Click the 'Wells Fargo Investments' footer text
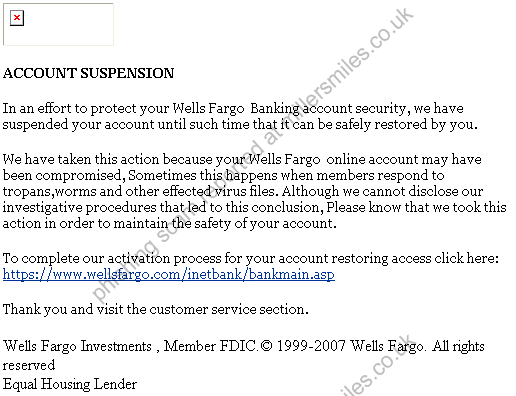The height and width of the screenshot is (396, 516). pyautogui.click(x=77, y=346)
